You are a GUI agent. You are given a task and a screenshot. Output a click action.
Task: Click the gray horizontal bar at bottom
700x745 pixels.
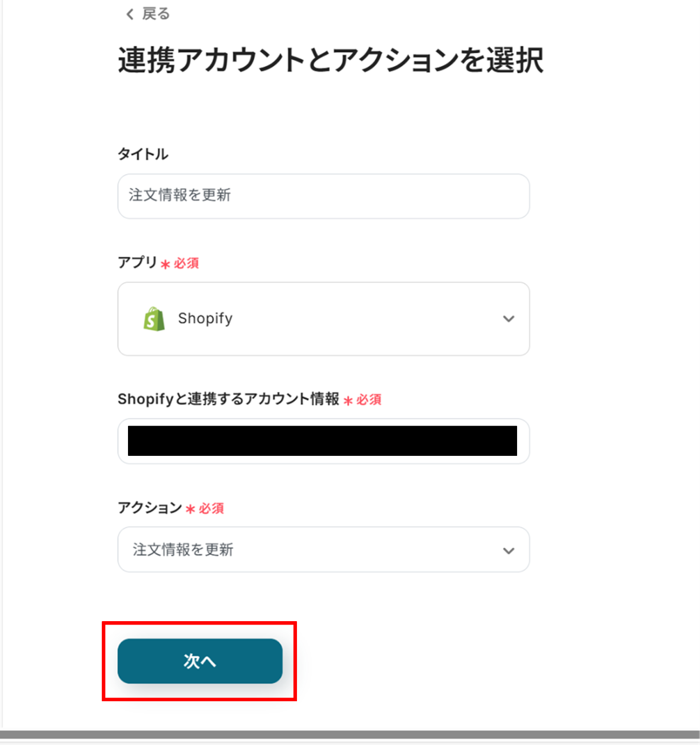click(x=350, y=734)
